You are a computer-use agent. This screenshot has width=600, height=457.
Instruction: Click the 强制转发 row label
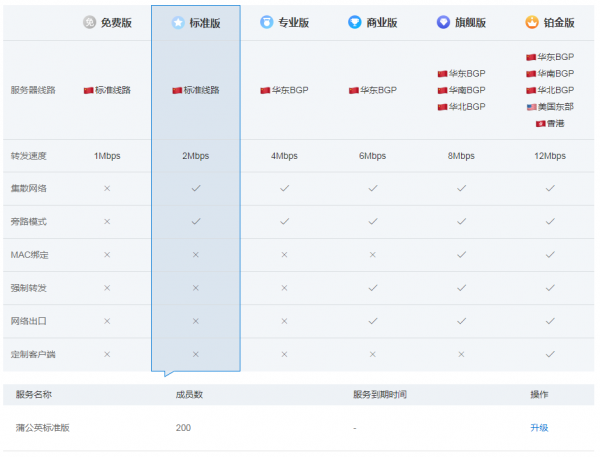click(x=30, y=288)
